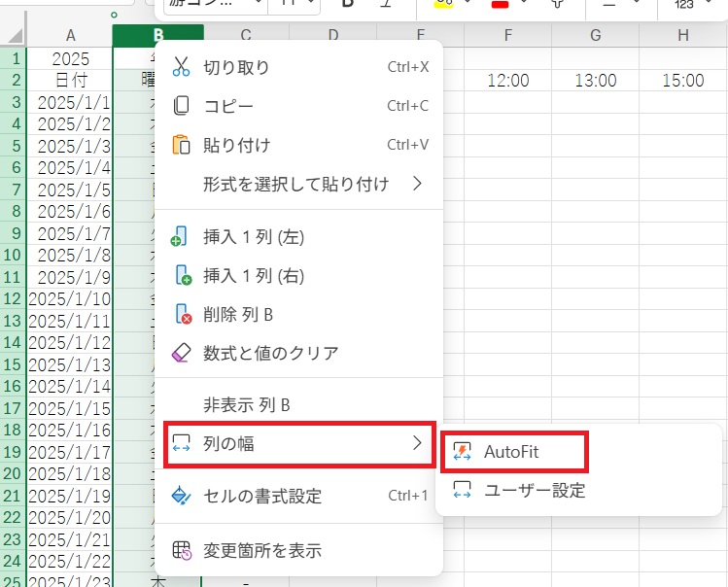Click cell containing 2025 in row 1

pos(70,58)
